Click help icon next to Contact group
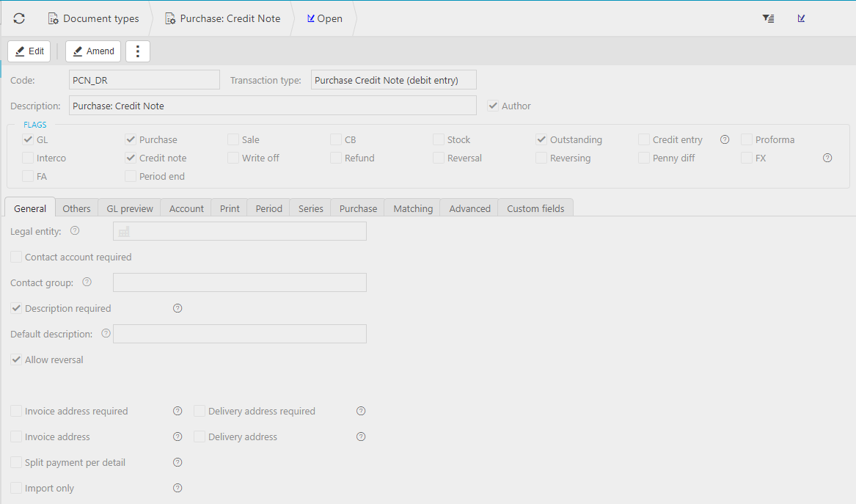Viewport: 856px width, 504px height. pyautogui.click(x=87, y=282)
